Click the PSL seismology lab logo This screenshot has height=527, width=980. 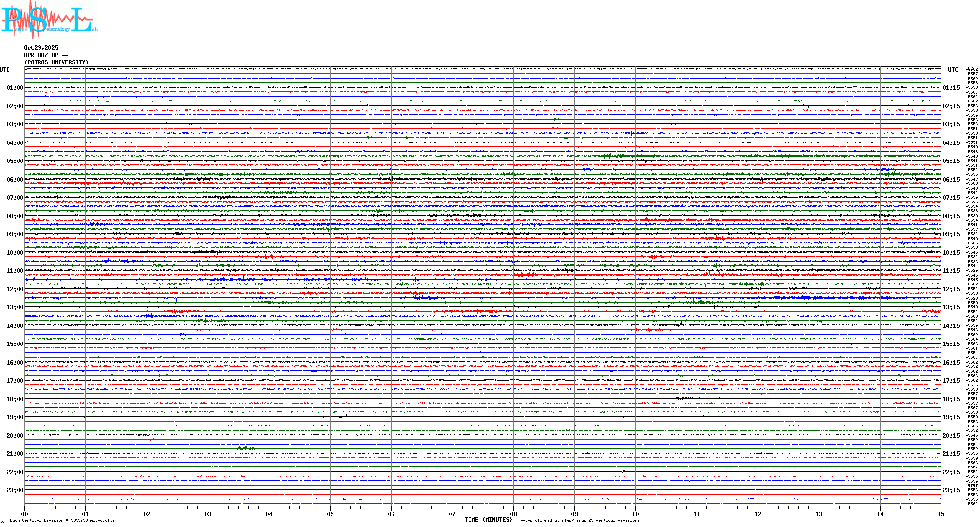tap(48, 20)
